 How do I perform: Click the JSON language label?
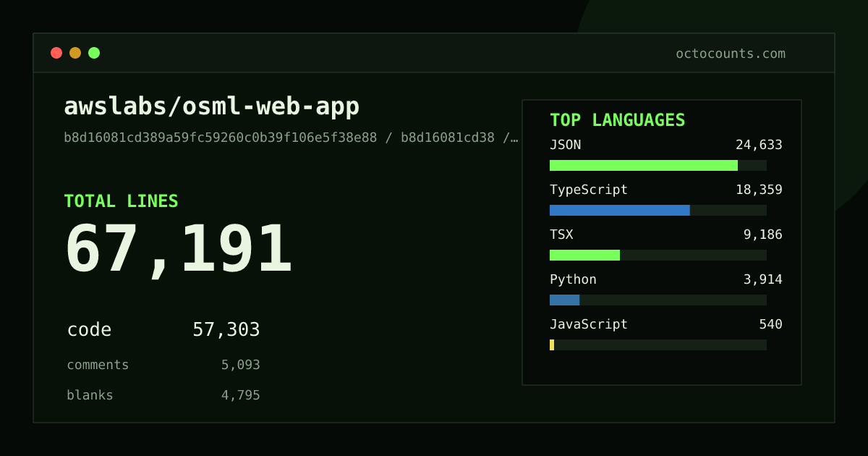click(565, 145)
